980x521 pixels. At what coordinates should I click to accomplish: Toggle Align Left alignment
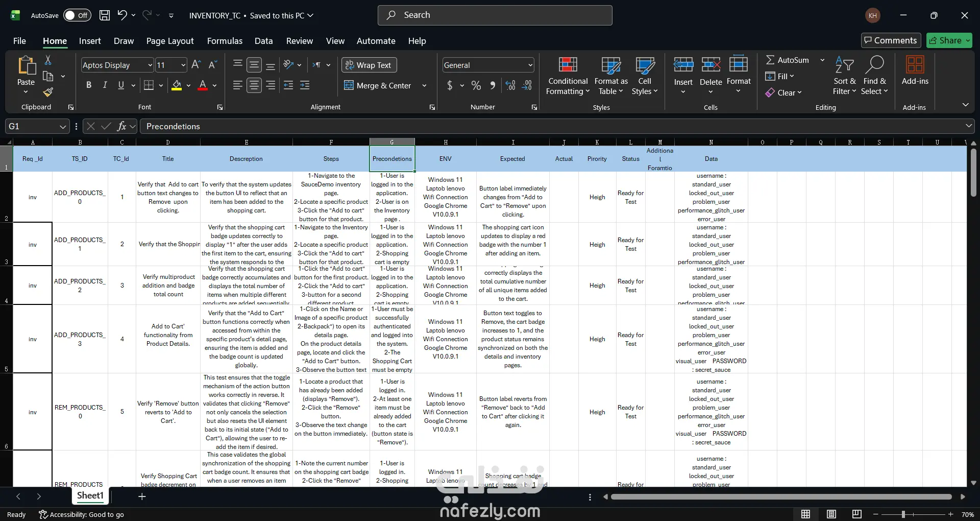click(x=238, y=85)
